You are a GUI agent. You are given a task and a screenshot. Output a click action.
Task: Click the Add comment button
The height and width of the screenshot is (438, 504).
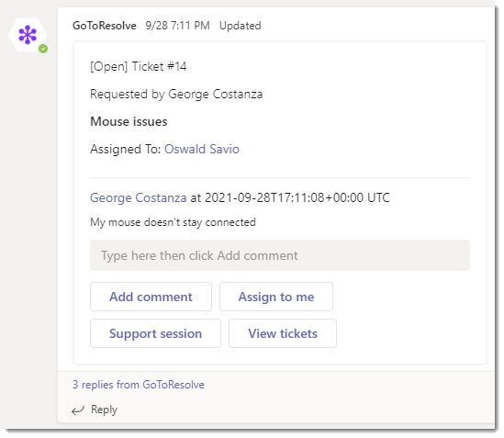[151, 297]
